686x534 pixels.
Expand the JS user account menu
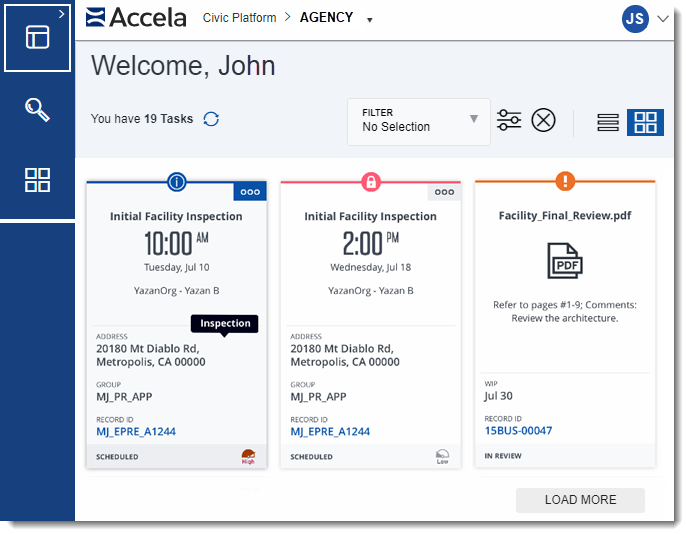(663, 18)
